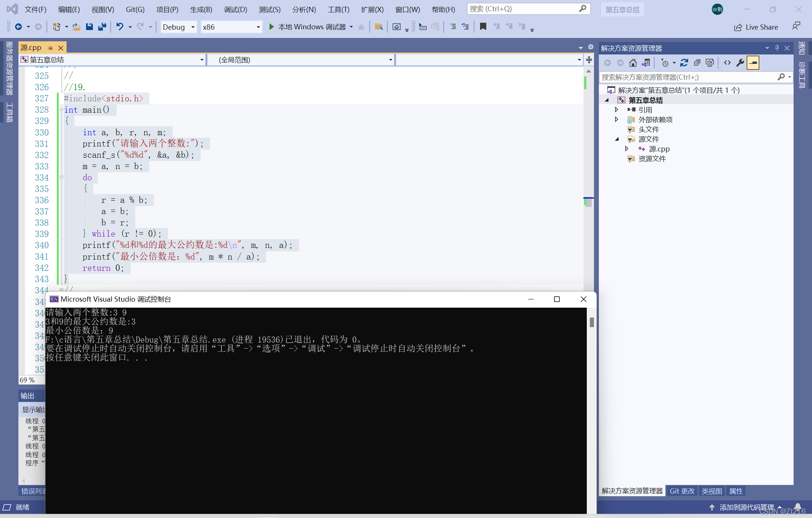Open the 工具(T) menu
812x518 pixels.
(x=338, y=9)
